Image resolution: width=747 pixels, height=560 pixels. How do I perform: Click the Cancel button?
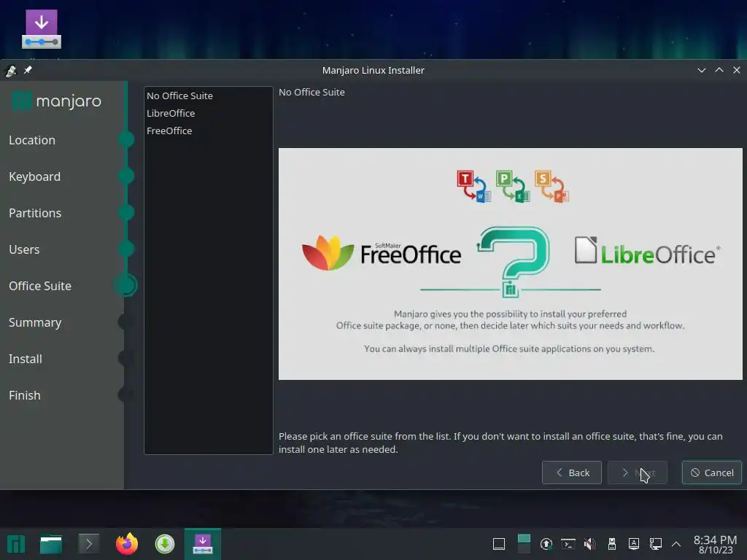[712, 472]
